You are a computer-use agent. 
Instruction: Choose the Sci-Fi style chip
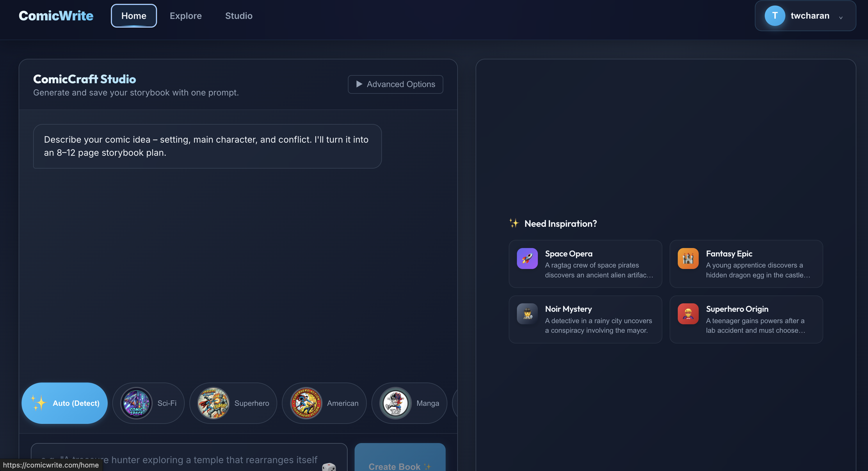(x=149, y=403)
